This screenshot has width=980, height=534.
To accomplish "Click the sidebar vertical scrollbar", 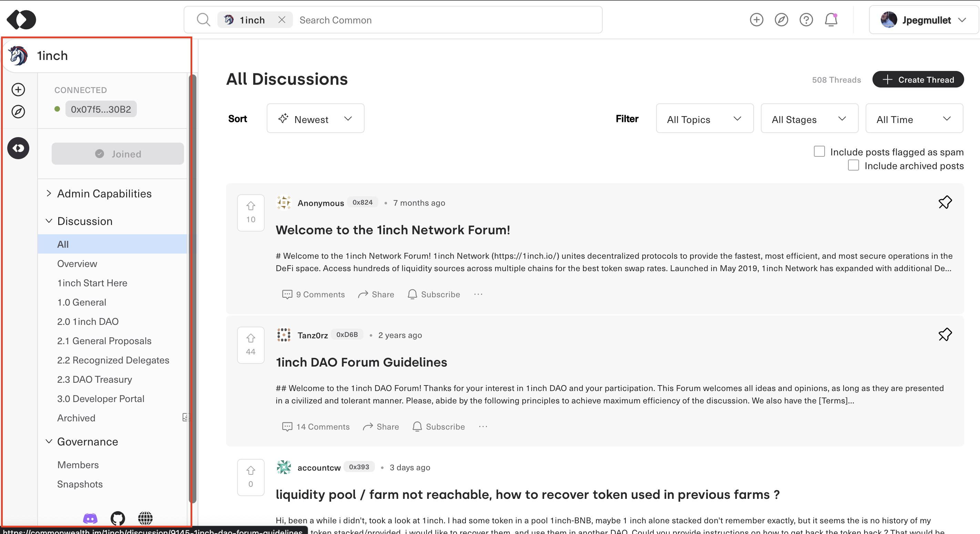I will [193, 289].
